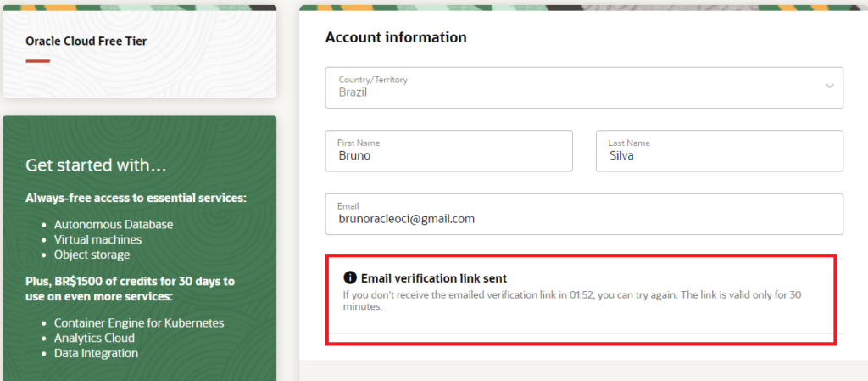868x381 pixels.
Task: Click the Always-free access to essential services text
Action: coord(136,198)
